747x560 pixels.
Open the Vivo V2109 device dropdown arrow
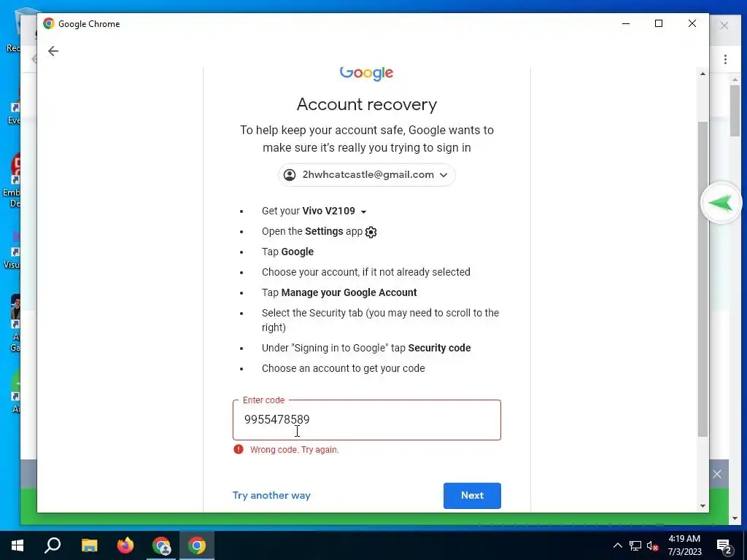(x=363, y=211)
